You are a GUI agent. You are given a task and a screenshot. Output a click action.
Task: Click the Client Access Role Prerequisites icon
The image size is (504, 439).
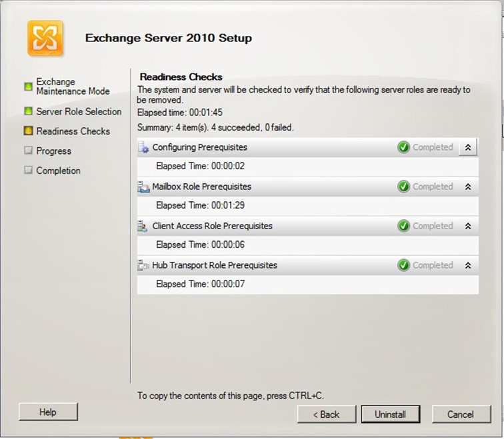click(143, 226)
